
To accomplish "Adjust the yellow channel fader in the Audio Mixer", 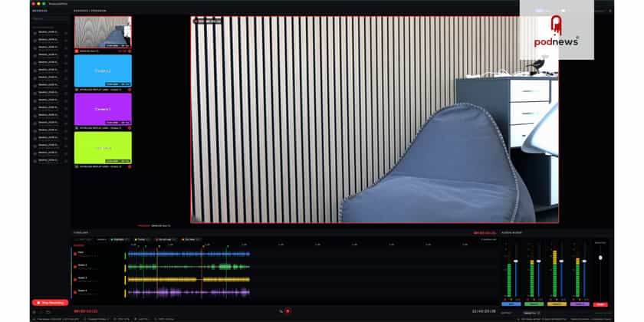I will point(561,261).
